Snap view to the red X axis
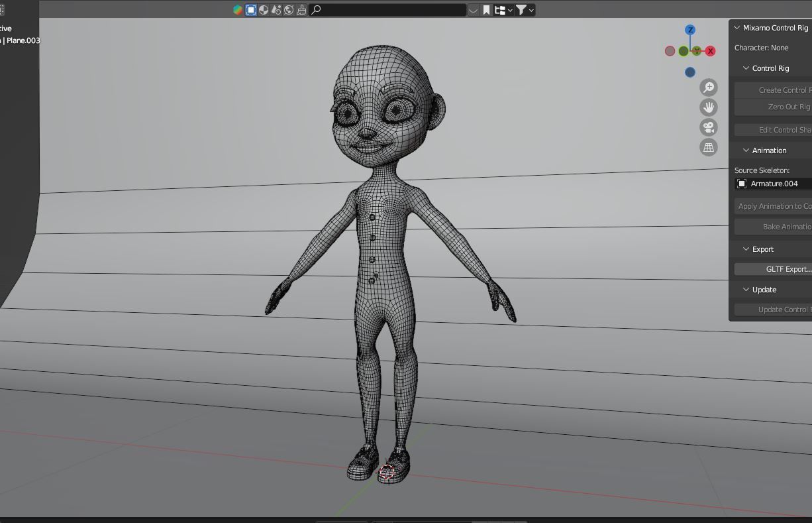The image size is (812, 523). click(x=711, y=51)
